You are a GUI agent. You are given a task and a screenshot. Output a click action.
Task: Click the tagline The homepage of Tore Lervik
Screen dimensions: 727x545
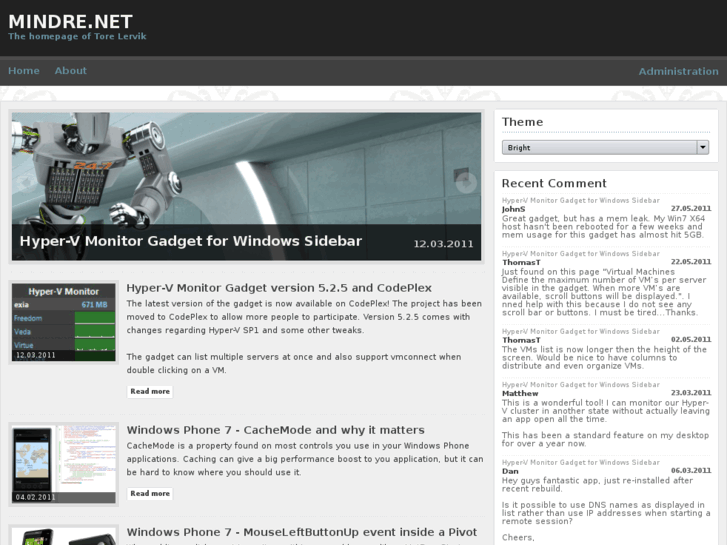click(77, 36)
